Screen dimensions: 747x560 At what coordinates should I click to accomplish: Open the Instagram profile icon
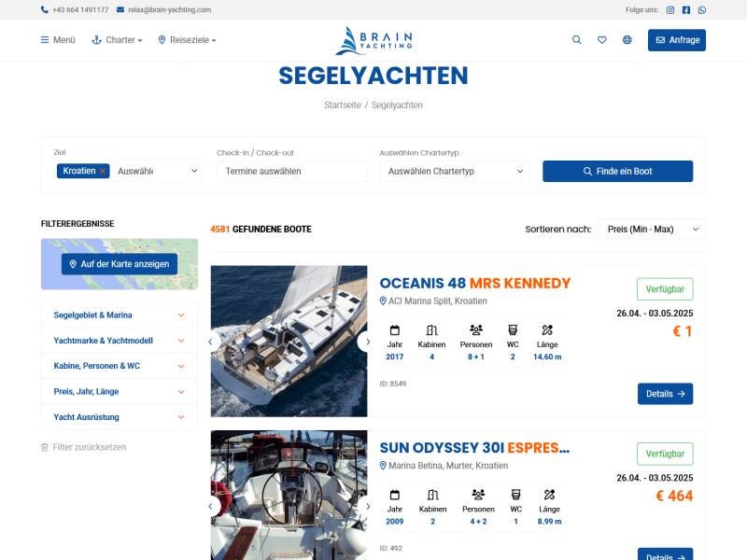click(669, 10)
